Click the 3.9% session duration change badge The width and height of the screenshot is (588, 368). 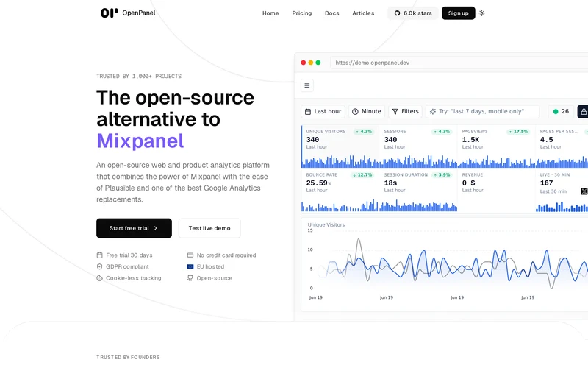(442, 175)
